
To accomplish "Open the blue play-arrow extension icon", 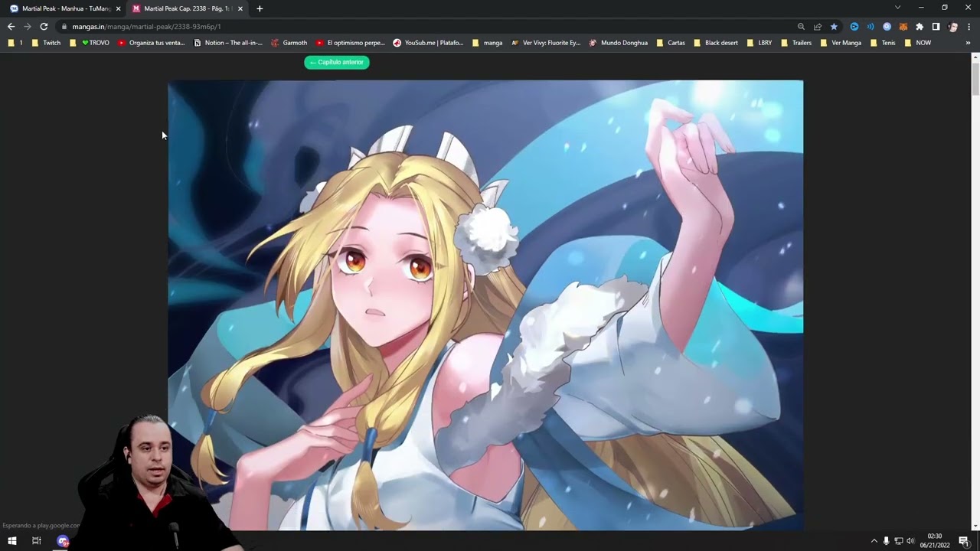I will click(x=854, y=26).
